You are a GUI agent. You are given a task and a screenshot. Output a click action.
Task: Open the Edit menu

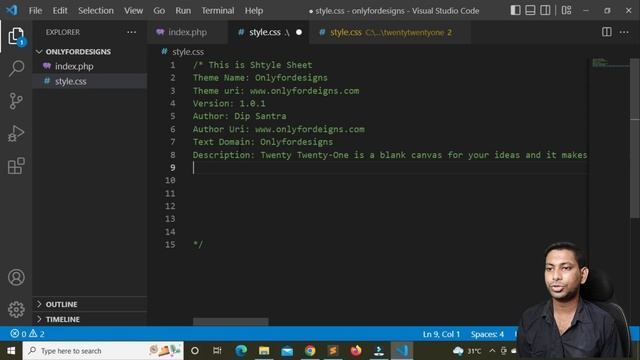(x=60, y=11)
